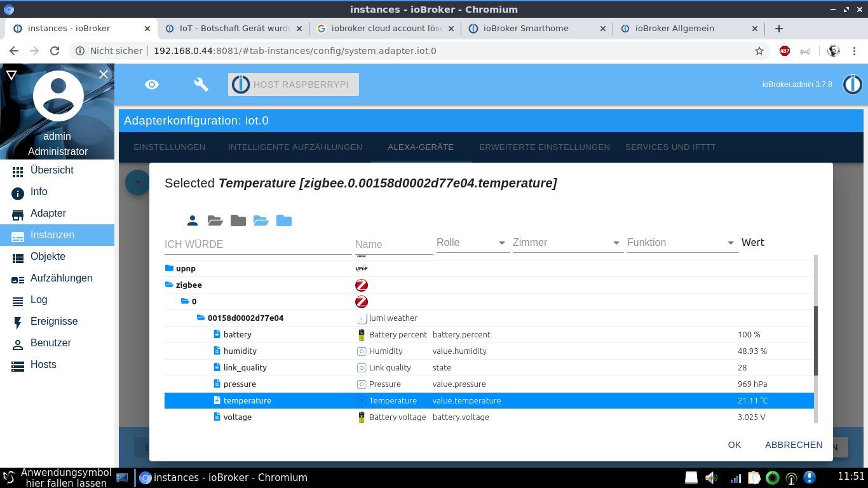This screenshot has width=868, height=488.
Task: Collapse the zigbee instance 0 folder
Action: click(185, 301)
